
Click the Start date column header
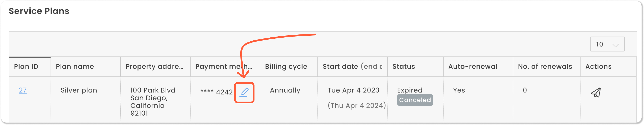[352, 66]
